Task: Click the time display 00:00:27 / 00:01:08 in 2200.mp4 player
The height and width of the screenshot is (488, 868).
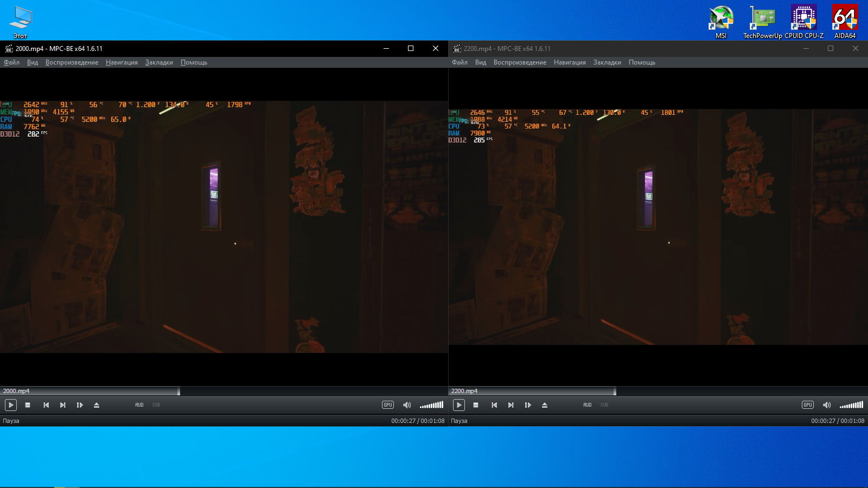Action: (838, 421)
